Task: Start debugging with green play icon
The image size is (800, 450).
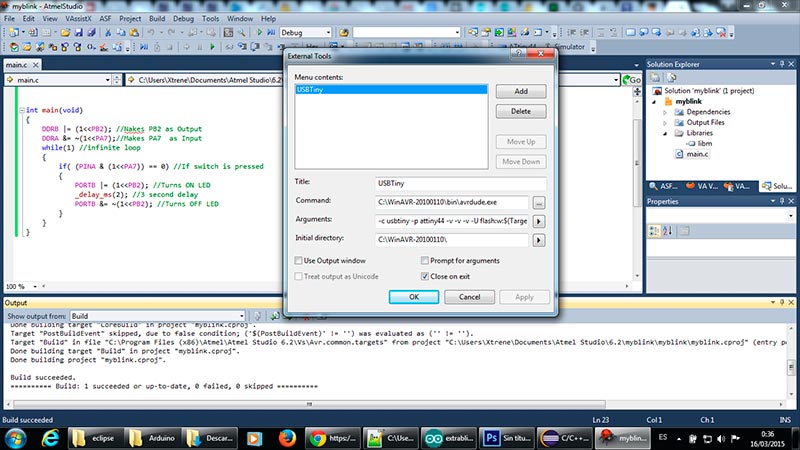Action: (259, 32)
